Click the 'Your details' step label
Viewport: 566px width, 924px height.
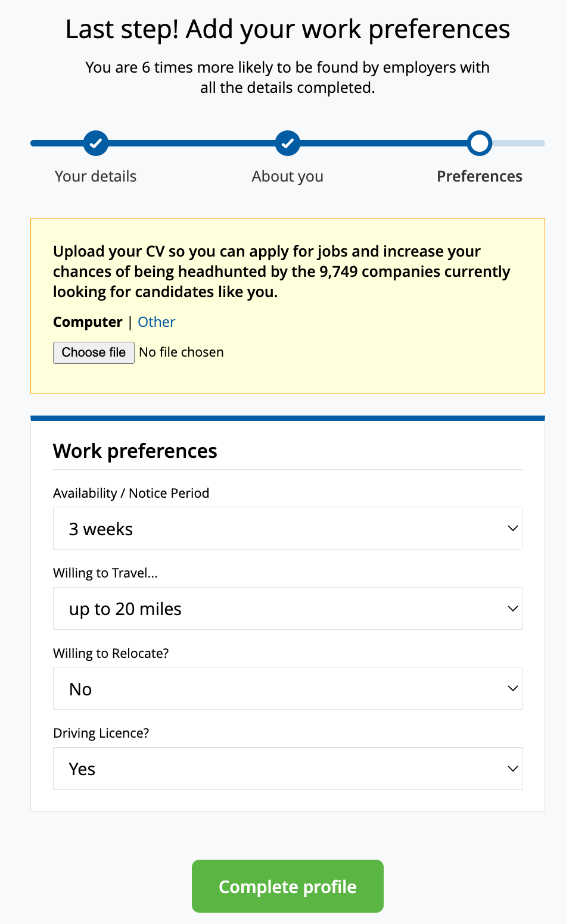96,176
